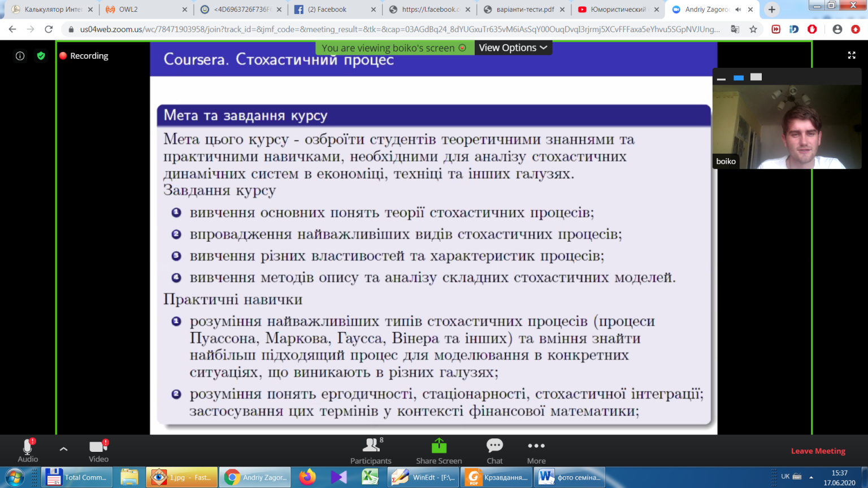Image resolution: width=868 pixels, height=488 pixels.
Task: Click the browser address bar URL
Action: click(x=396, y=29)
